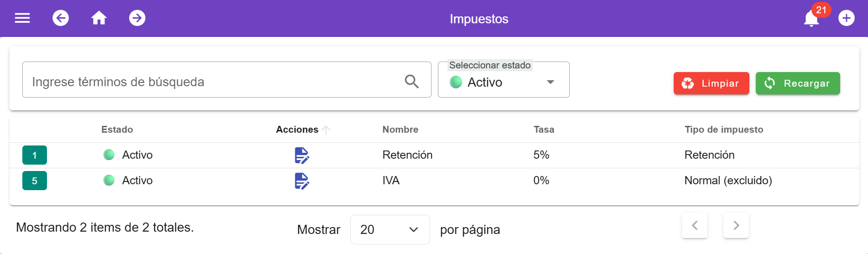This screenshot has height=254, width=868.
Task: Open the hamburger menu
Action: (x=22, y=18)
